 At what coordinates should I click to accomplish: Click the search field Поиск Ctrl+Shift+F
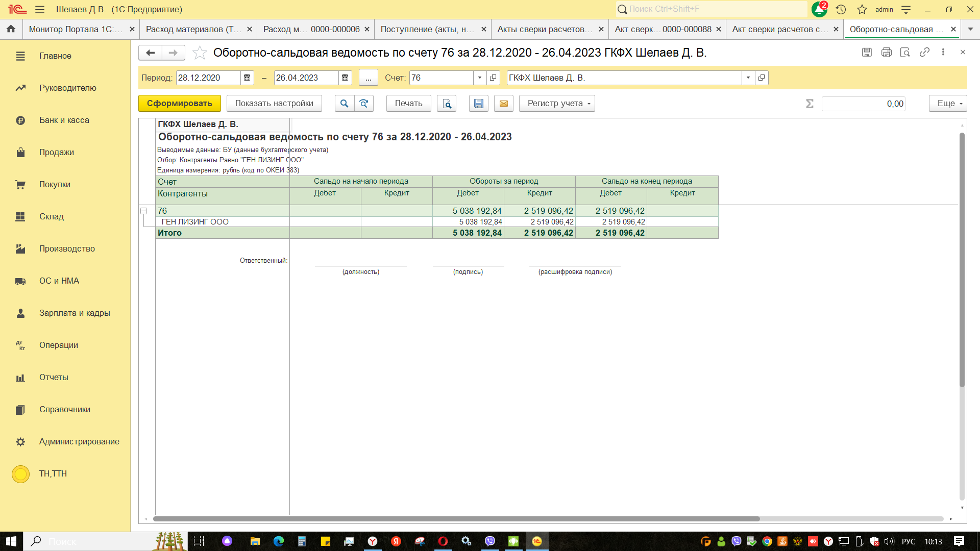[712, 9]
